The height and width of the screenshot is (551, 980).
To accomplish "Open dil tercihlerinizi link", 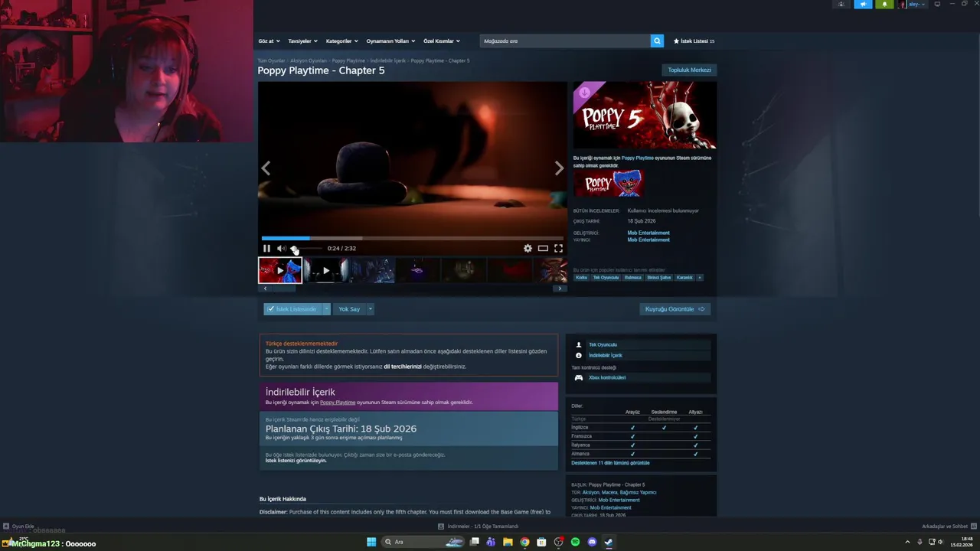I will pyautogui.click(x=403, y=367).
